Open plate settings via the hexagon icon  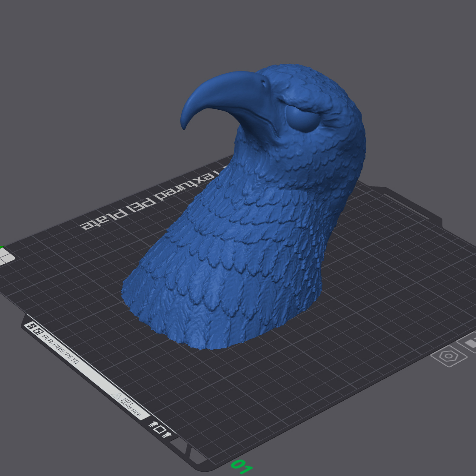coord(448,356)
